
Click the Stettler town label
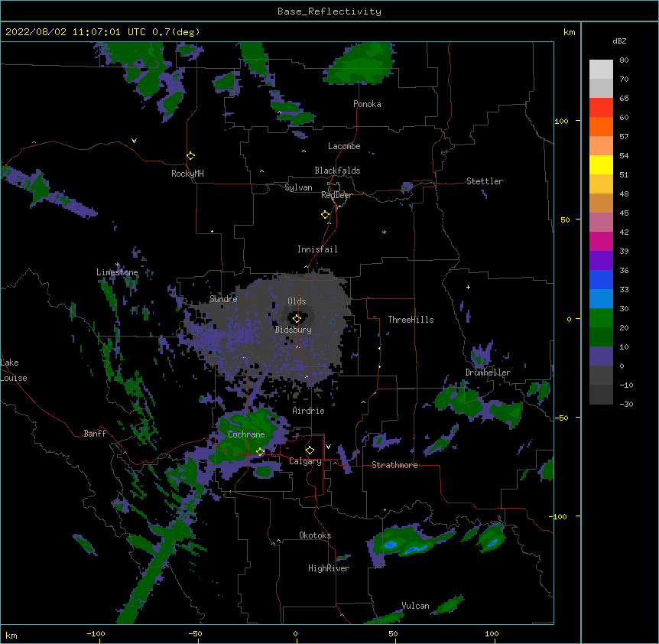pyautogui.click(x=485, y=181)
